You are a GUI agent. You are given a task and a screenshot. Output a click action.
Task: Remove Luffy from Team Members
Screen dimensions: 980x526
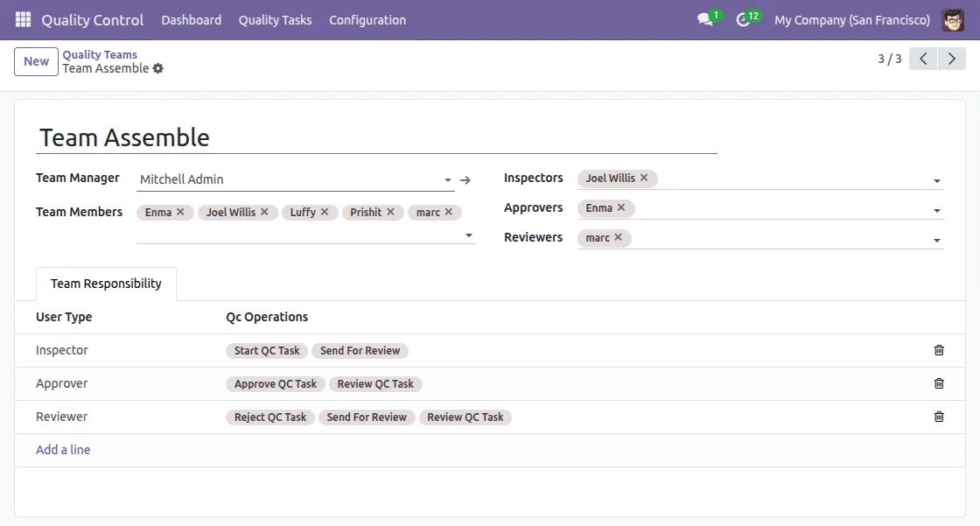coord(325,212)
